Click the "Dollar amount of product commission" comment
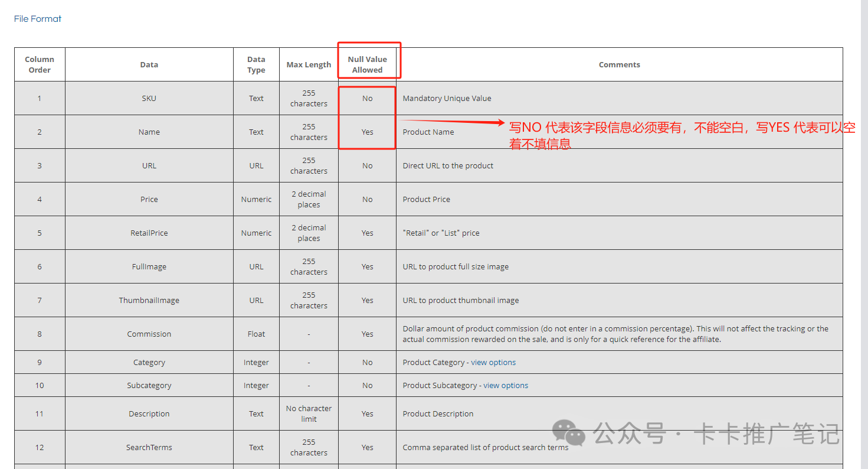The image size is (868, 469). [x=615, y=334]
